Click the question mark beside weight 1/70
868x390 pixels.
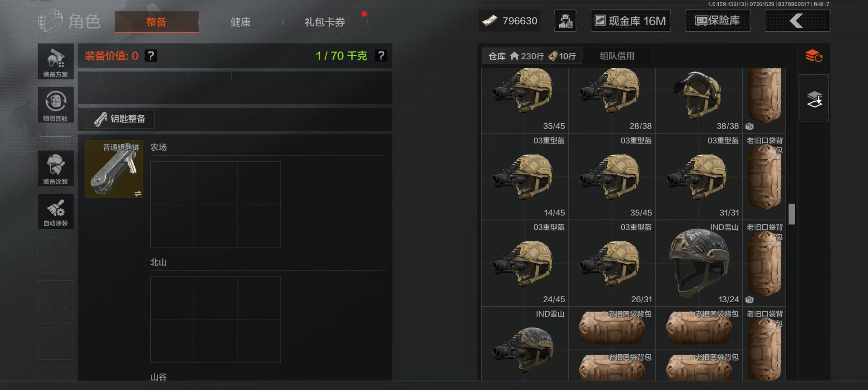coord(381,56)
